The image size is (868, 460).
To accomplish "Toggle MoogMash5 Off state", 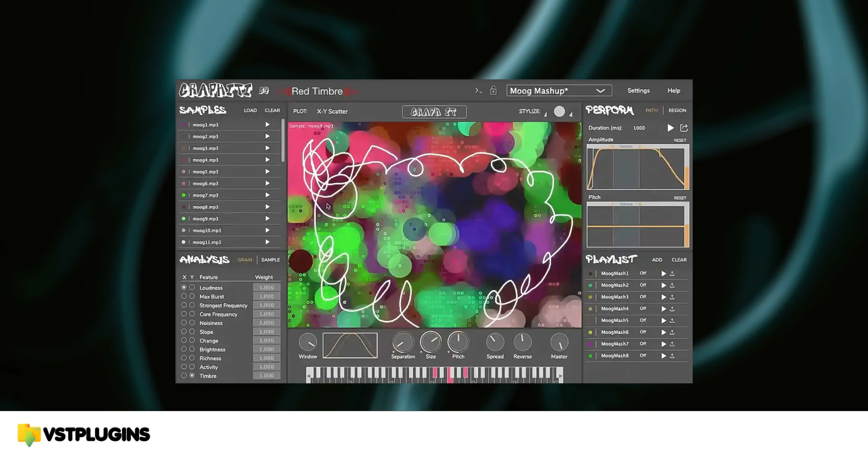I will click(x=643, y=320).
